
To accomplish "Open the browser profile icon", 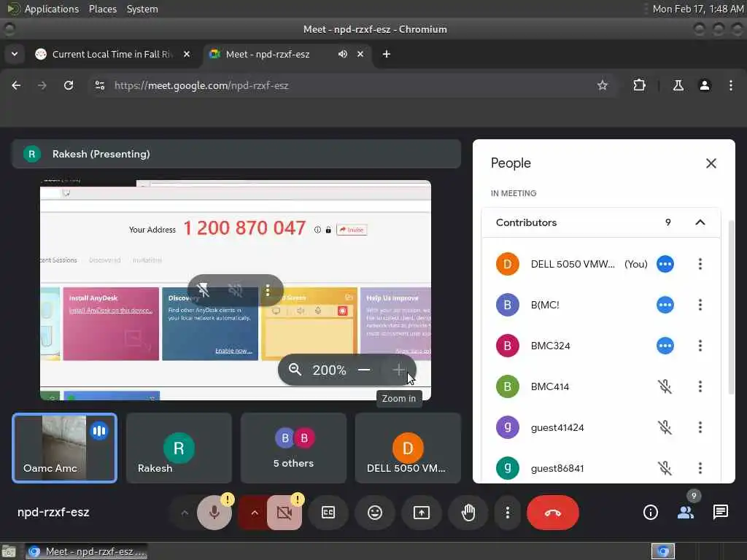I will pyautogui.click(x=705, y=85).
